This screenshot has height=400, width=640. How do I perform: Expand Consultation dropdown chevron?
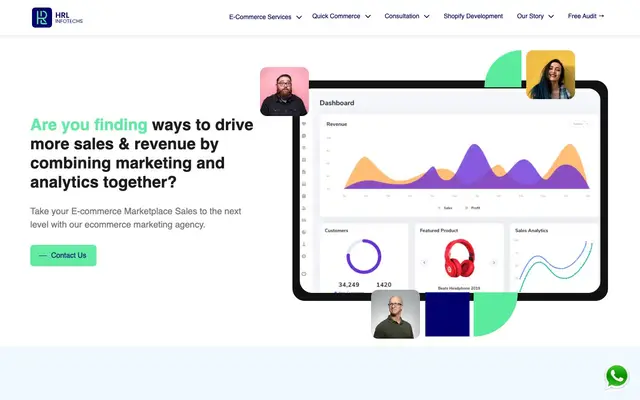(427, 16)
